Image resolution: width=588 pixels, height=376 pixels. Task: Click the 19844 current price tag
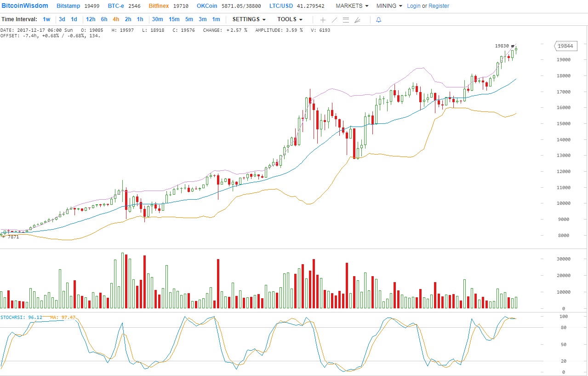[x=565, y=46]
